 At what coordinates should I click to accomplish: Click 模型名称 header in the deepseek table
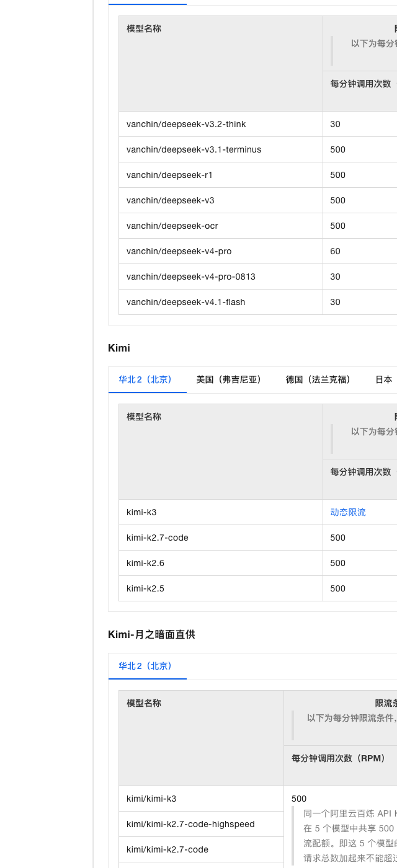pos(144,29)
